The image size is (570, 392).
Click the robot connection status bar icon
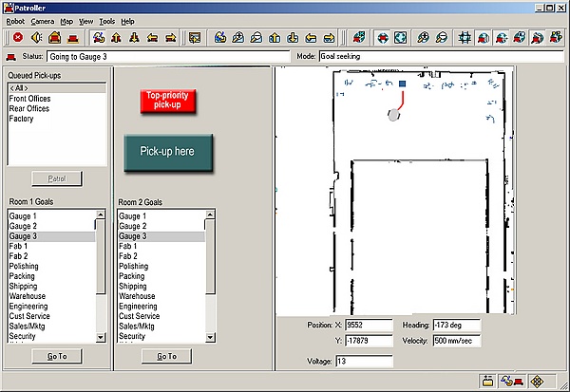512,381
